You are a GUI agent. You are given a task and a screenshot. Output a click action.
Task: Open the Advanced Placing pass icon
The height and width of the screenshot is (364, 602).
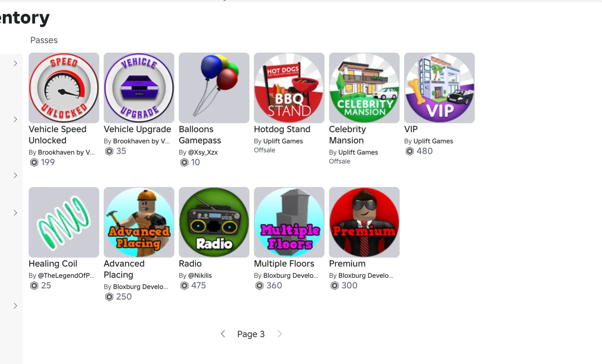pyautogui.click(x=139, y=222)
